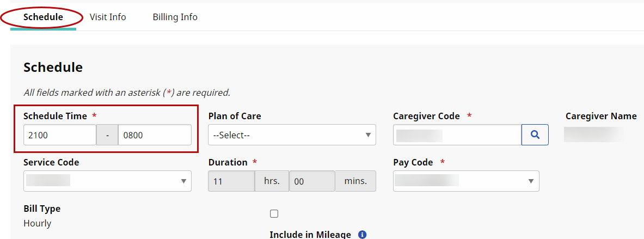Click the Include in Mileage label
The height and width of the screenshot is (239, 644).
tap(310, 235)
